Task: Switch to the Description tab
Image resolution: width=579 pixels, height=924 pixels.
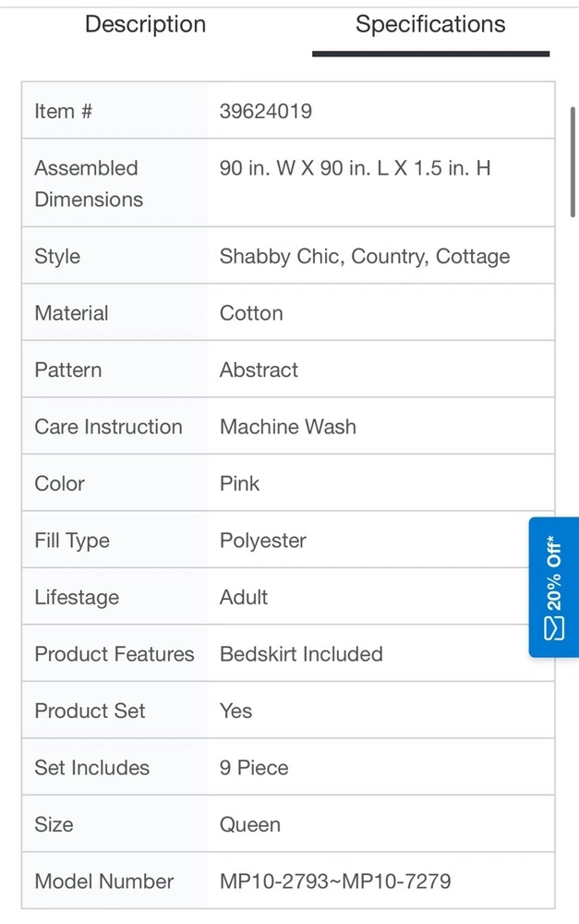Action: tap(145, 25)
